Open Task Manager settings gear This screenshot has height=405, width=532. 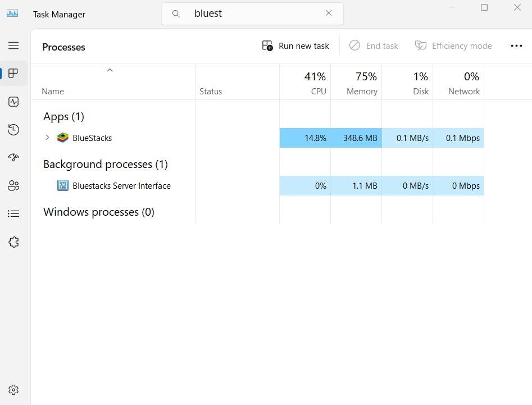click(x=13, y=390)
